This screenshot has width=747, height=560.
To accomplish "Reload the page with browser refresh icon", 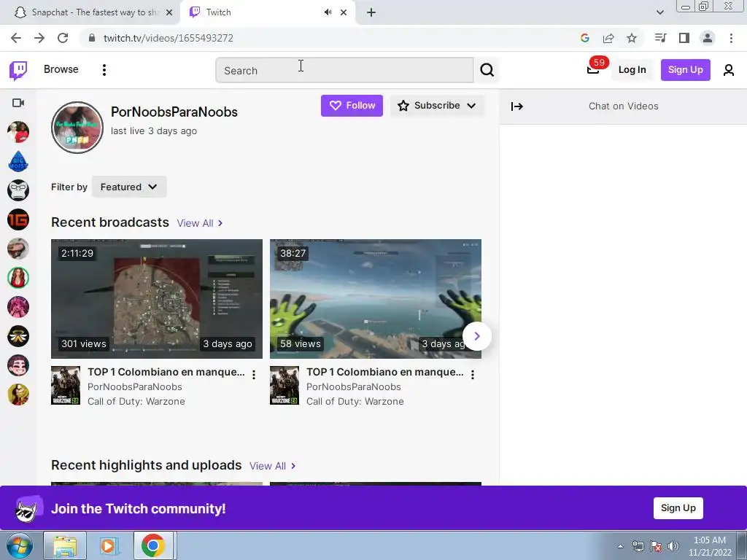I will click(x=63, y=38).
